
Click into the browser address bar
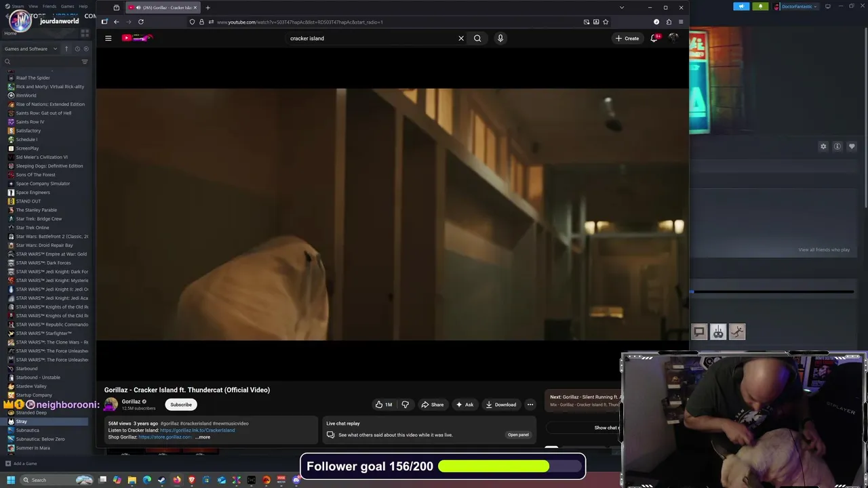click(x=393, y=22)
